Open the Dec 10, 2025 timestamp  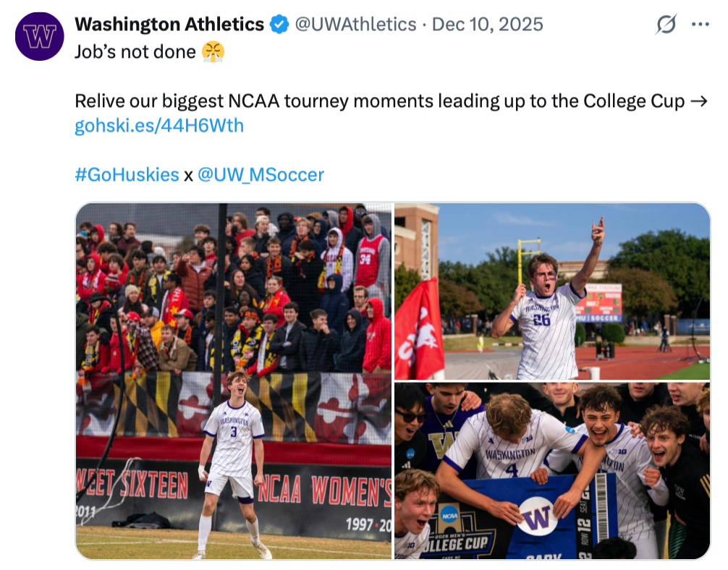[487, 25]
